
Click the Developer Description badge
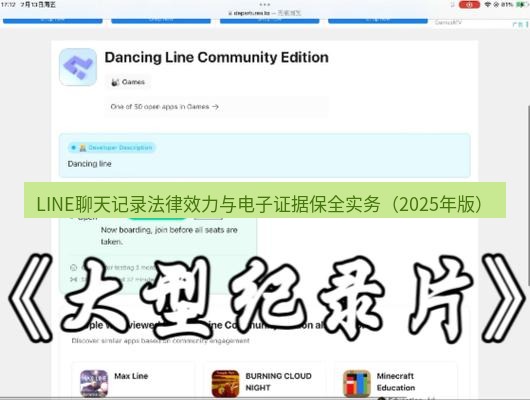pyautogui.click(x=112, y=148)
